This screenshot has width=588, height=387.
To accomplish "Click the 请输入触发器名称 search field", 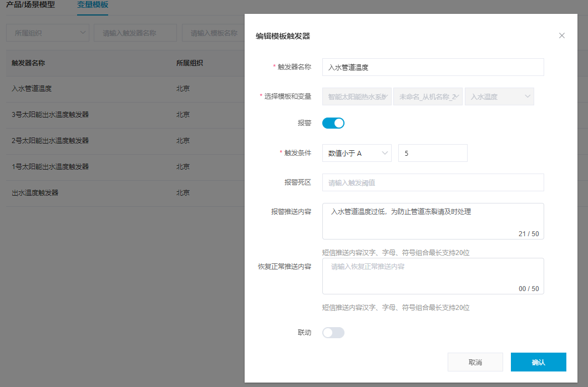I will [x=135, y=33].
